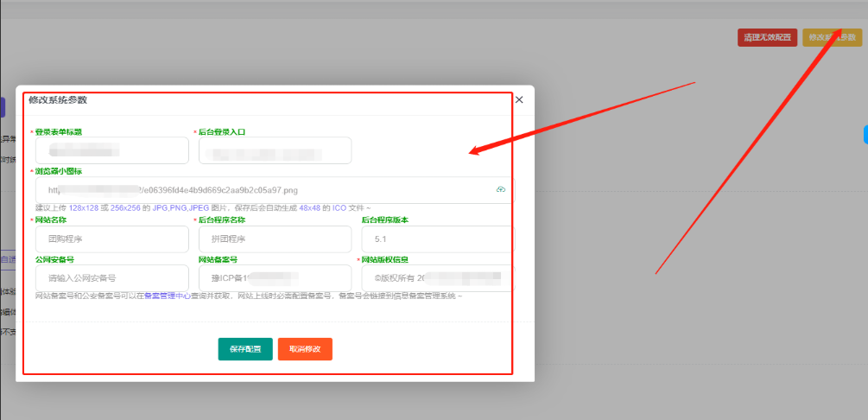Image resolution: width=868 pixels, height=420 pixels.
Task: Click the blue element on right edge
Action: pyautogui.click(x=865, y=134)
